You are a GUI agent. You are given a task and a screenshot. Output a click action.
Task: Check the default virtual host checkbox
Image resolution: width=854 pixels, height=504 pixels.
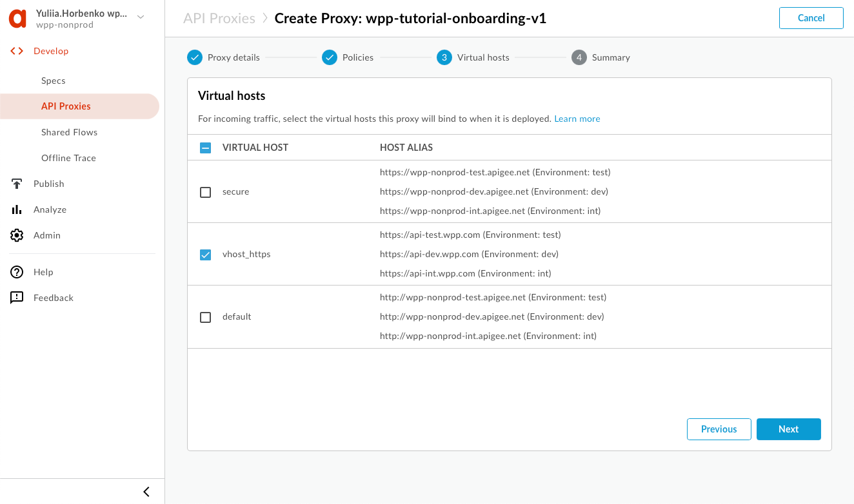(205, 317)
